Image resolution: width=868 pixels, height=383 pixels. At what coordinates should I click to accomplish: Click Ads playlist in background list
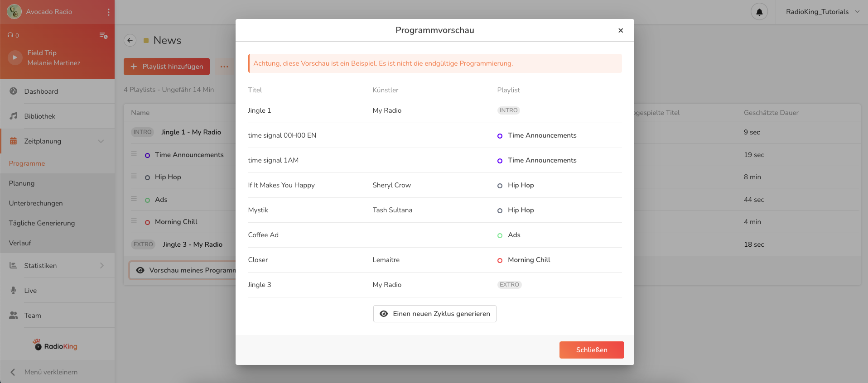click(x=161, y=200)
